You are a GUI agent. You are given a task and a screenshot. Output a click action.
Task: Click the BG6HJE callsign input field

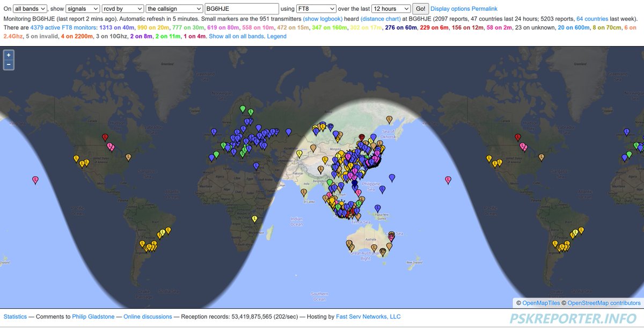point(242,9)
